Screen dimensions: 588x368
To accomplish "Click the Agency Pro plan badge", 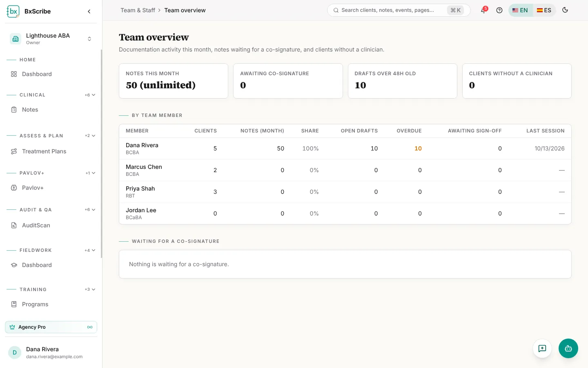I will point(51,327).
